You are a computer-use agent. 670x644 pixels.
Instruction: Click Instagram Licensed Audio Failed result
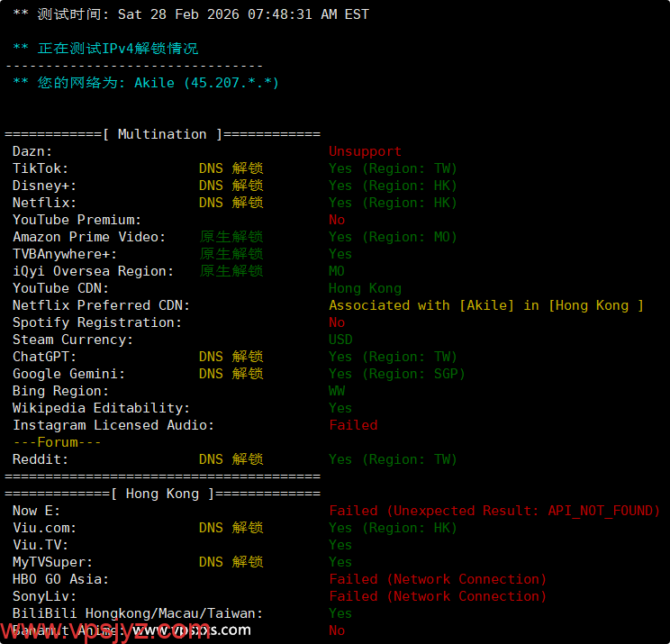pyautogui.click(x=353, y=425)
